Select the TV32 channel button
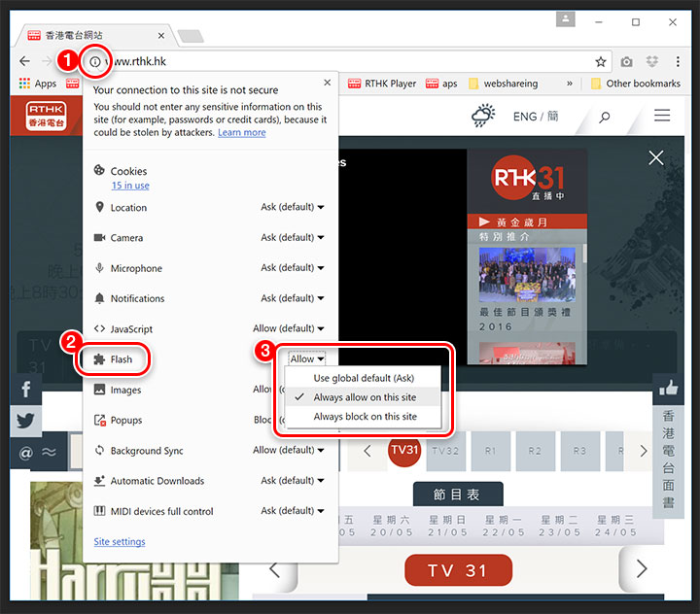Viewport: 700px width, 614px height. (x=444, y=451)
